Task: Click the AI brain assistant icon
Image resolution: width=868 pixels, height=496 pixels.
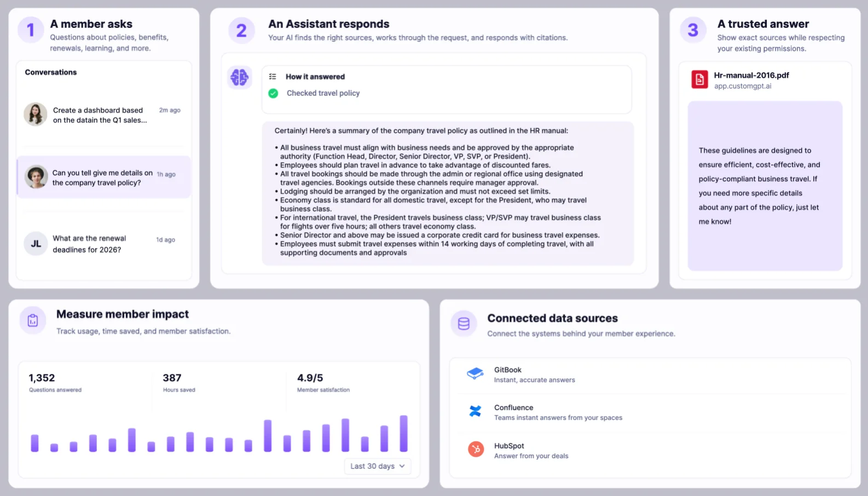Action: pos(240,77)
